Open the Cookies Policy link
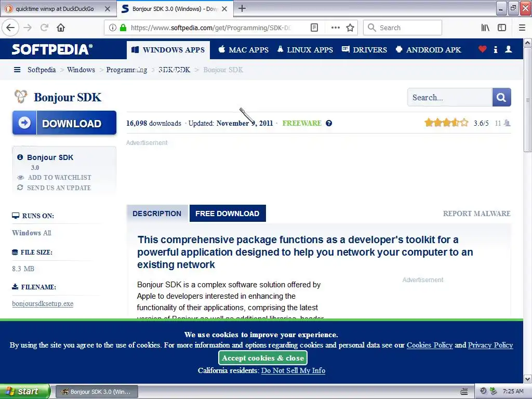532x399 pixels. pos(430,345)
